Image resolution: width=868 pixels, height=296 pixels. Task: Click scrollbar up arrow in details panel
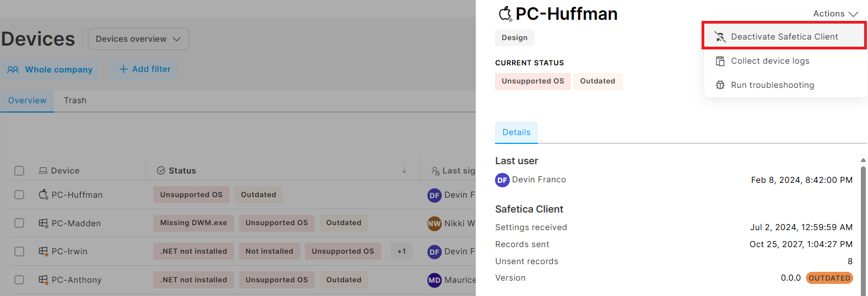click(x=863, y=160)
